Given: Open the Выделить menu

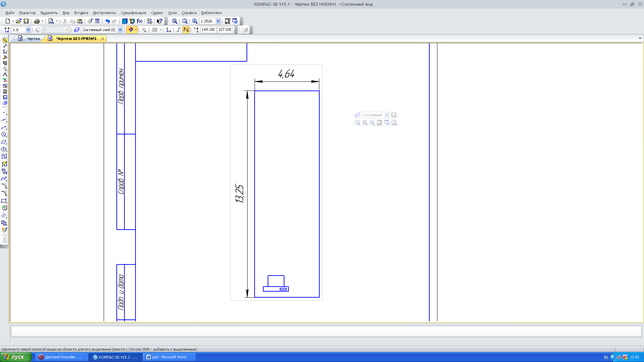Looking at the screenshot, I should (49, 13).
